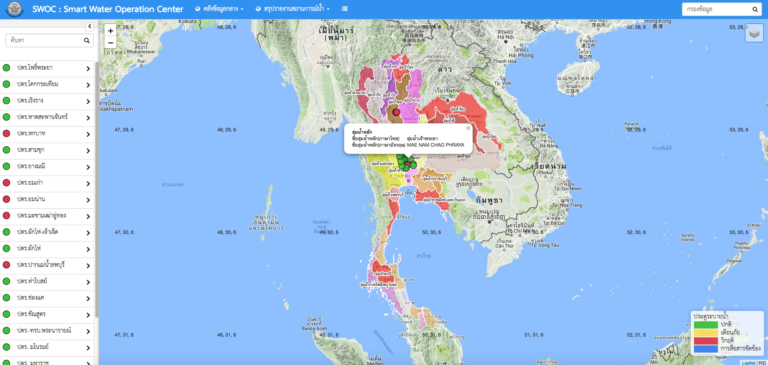Click the top-right filter search icon

[x=755, y=9]
